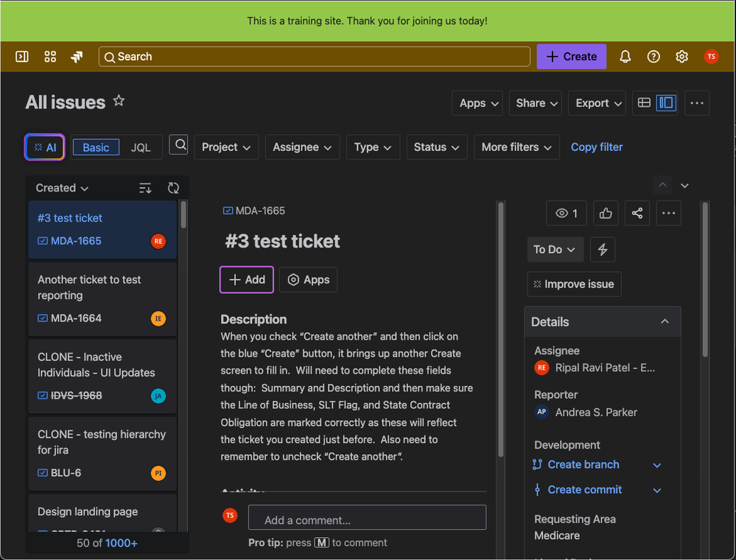Open the app switcher grid icon
This screenshot has width=736, height=560.
tap(50, 57)
